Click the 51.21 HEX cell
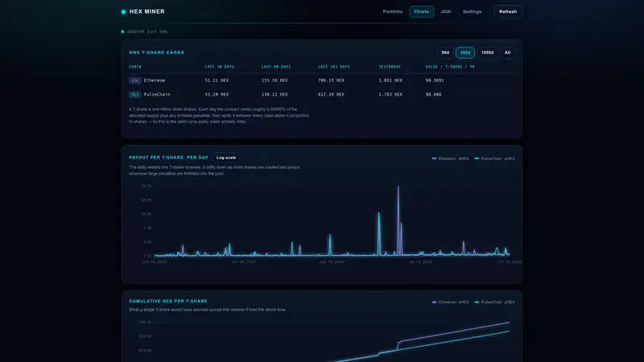This screenshot has width=644, height=362. click(217, 80)
